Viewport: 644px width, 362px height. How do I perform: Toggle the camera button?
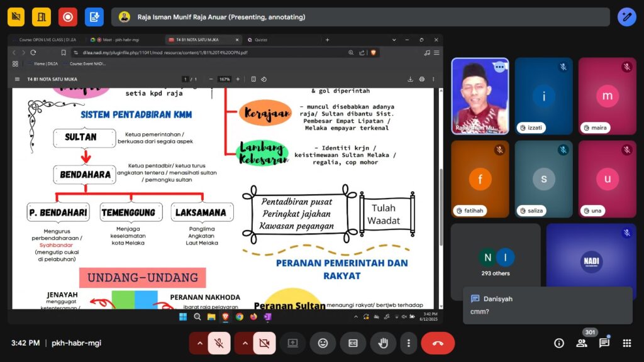[265, 343]
